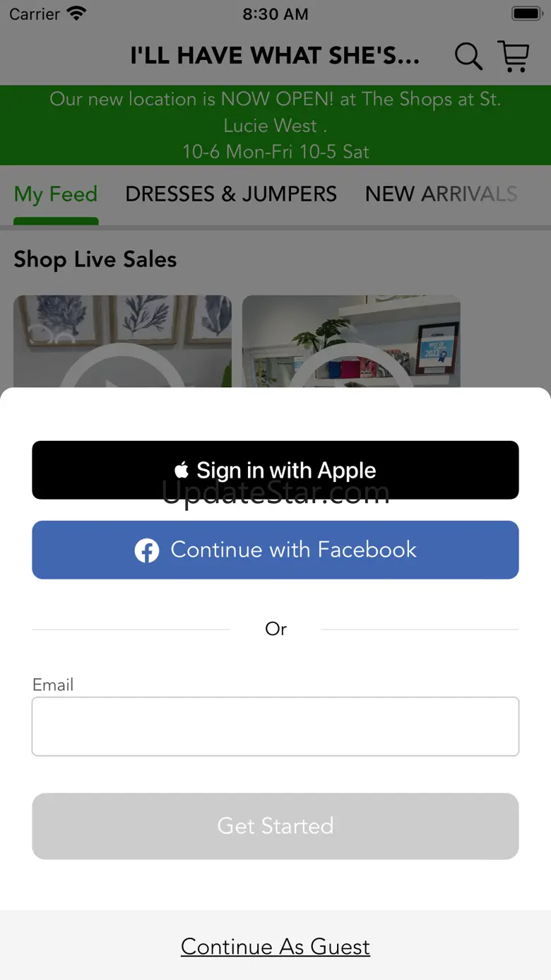Viewport: 551px width, 980px height.
Task: Open search with the magnifier icon
Action: 468,56
